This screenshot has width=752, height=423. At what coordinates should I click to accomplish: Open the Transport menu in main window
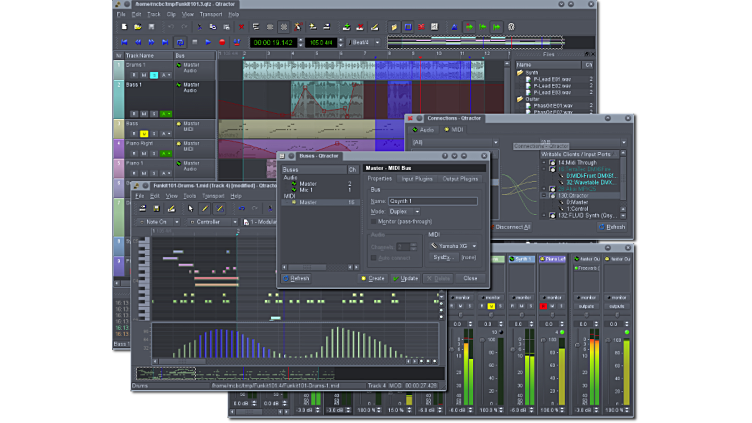click(210, 15)
